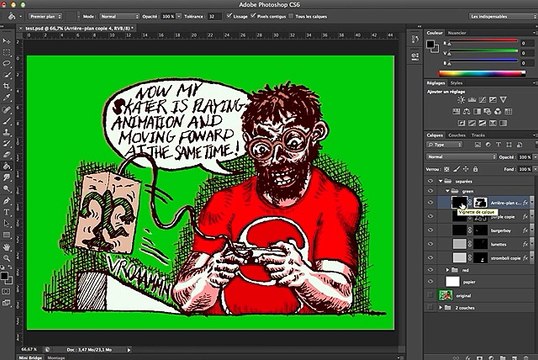Open the Les indispensables workspace dropdown

click(503, 16)
